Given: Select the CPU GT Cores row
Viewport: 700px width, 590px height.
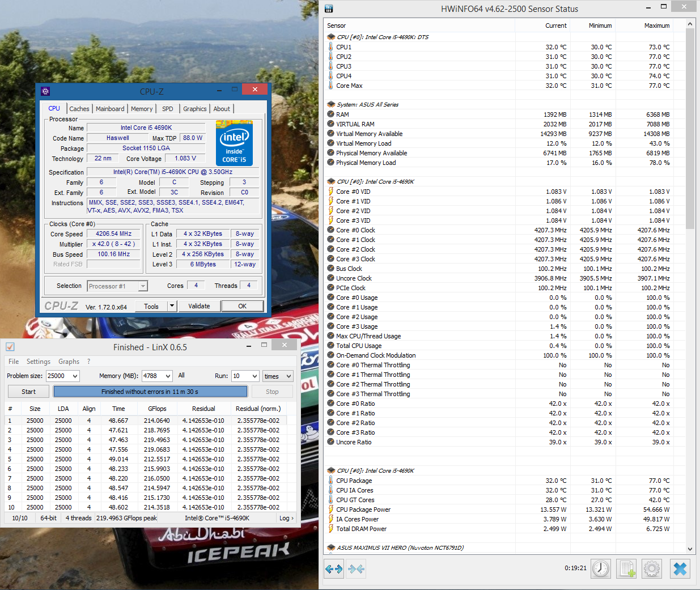Looking at the screenshot, I should coord(503,500).
